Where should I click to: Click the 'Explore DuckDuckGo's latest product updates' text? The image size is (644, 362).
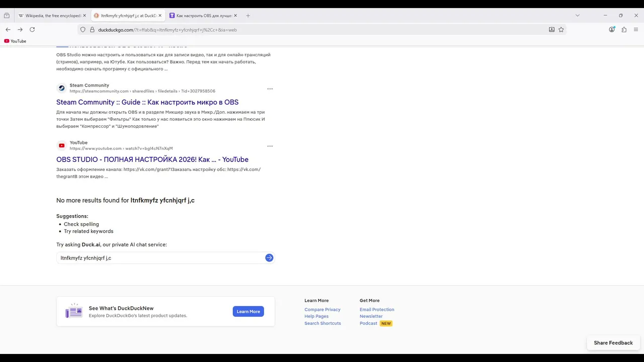[x=138, y=316]
